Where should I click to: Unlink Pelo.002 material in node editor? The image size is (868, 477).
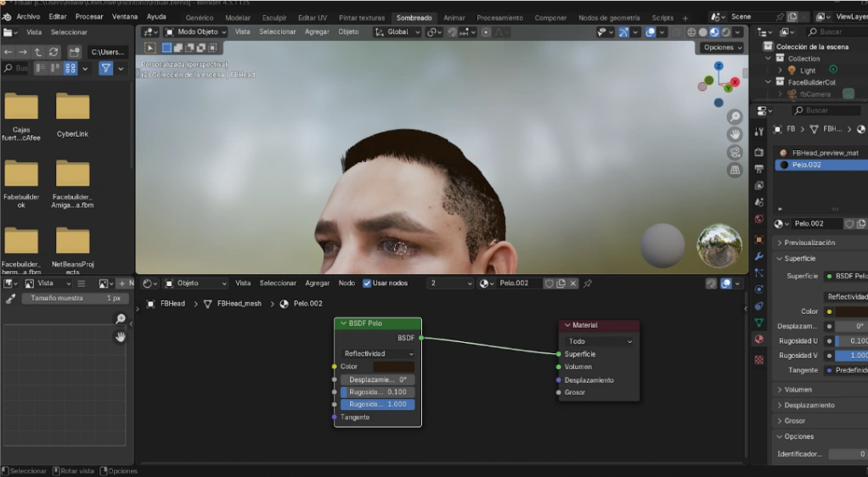pos(573,283)
